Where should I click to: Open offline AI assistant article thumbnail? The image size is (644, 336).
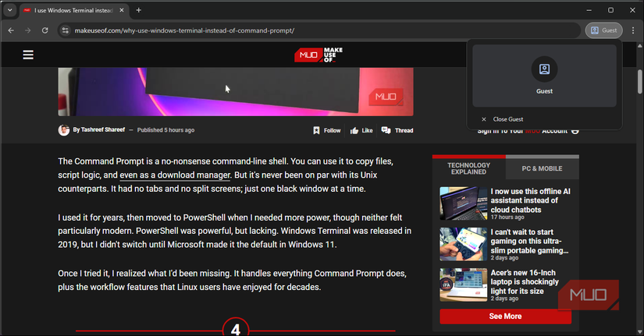point(463,203)
